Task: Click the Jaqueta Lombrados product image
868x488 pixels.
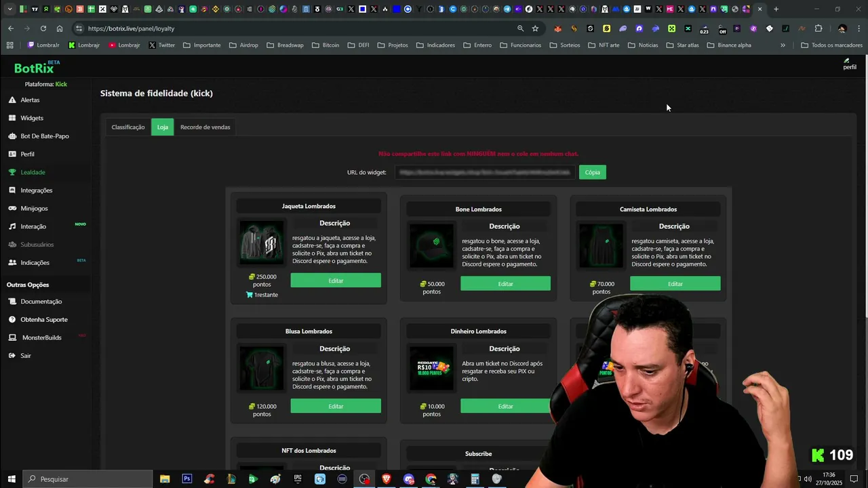Action: (x=262, y=243)
